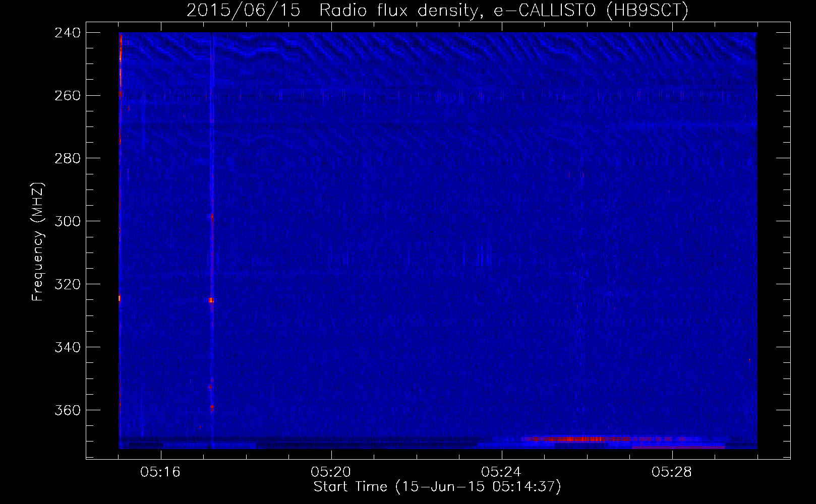Click the red horizontal burst at bottom of spectrogram

[575, 439]
